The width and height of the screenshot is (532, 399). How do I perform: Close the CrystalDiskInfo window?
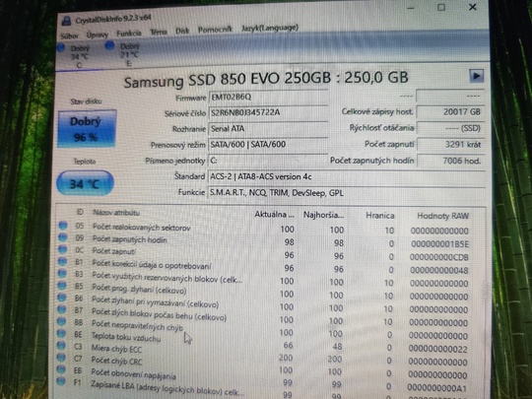473,7
